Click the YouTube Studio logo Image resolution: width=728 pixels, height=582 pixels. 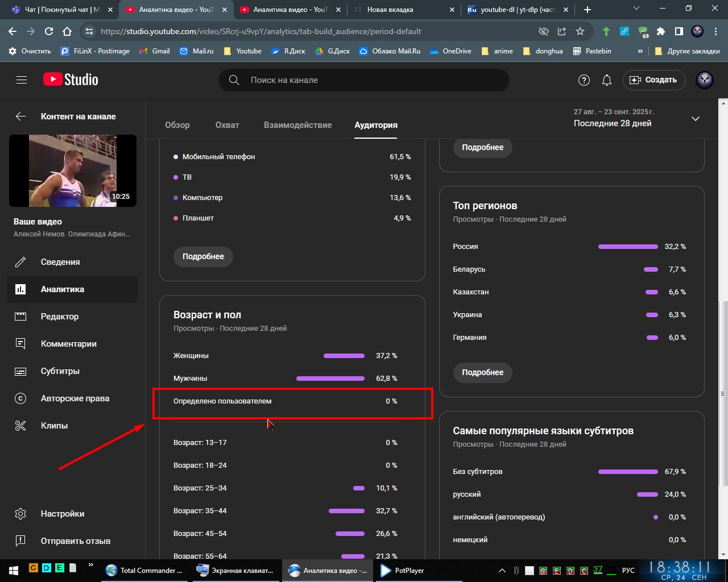pos(71,80)
